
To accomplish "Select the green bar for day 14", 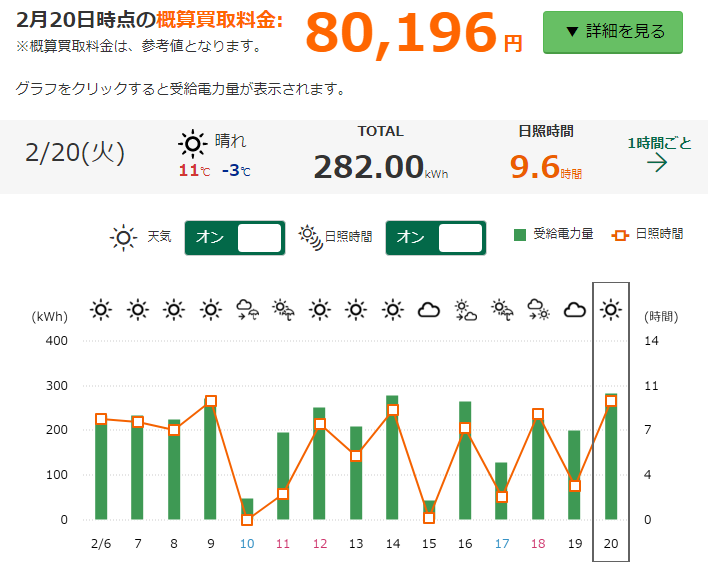I will point(392,457).
